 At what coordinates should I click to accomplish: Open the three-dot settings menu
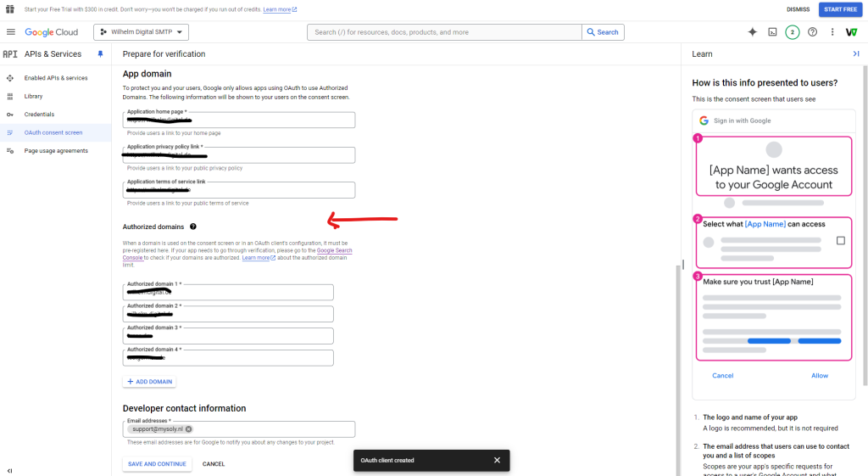tap(832, 32)
